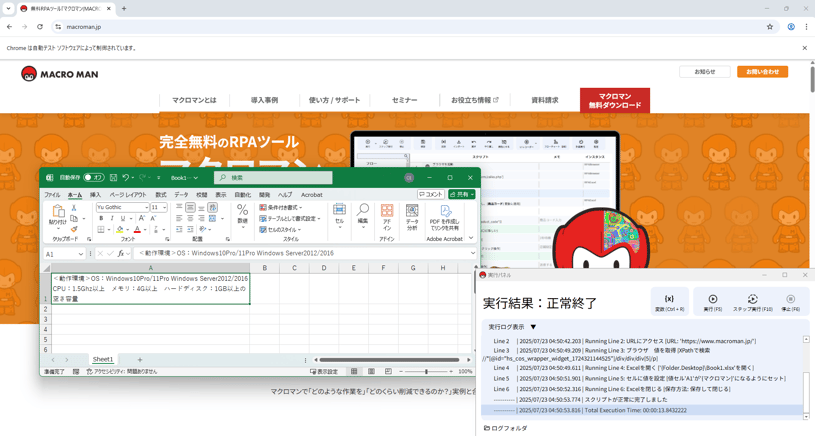Select the Total Execution Time log row
Image resolution: width=815 pixels, height=436 pixels.
point(642,410)
